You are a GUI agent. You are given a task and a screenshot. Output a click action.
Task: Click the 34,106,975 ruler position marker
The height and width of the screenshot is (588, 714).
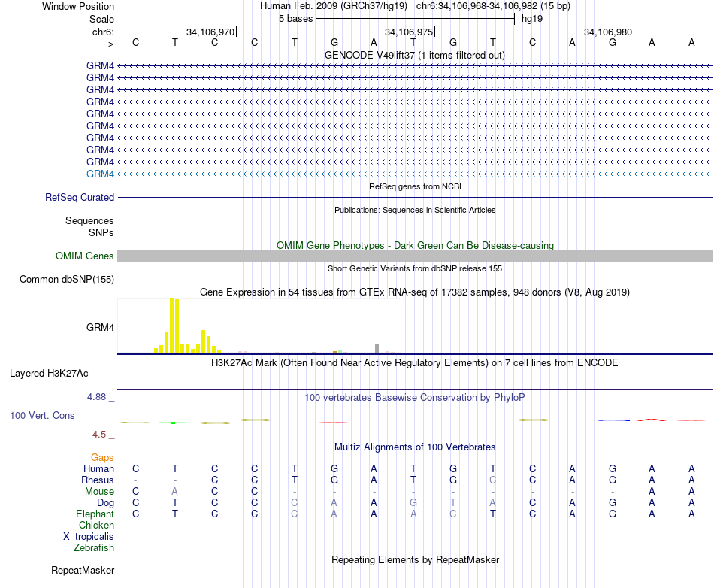pos(409,32)
